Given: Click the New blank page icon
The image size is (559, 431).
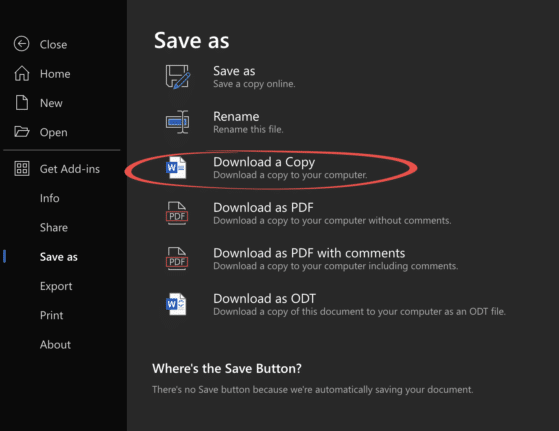Looking at the screenshot, I should pos(22,103).
